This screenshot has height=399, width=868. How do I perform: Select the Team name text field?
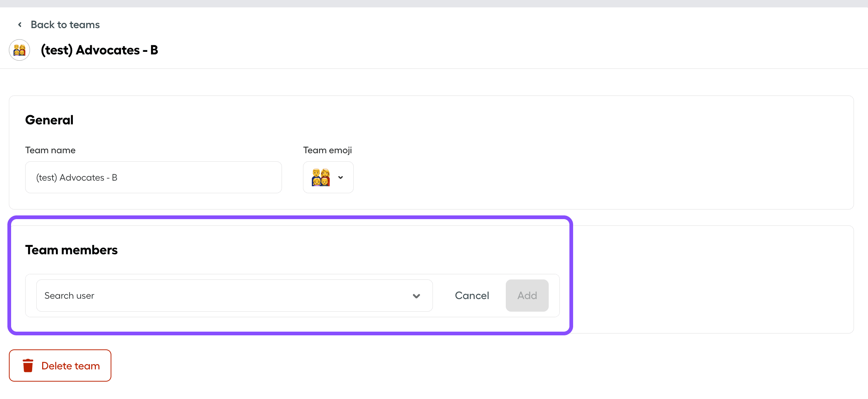(x=153, y=177)
